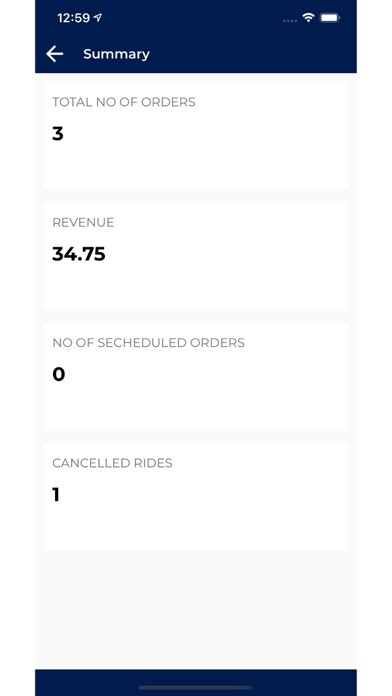Click the NO OF SECHEDULED ORDERS label
Image resolution: width=392 pixels, height=696 pixels.
click(x=148, y=343)
